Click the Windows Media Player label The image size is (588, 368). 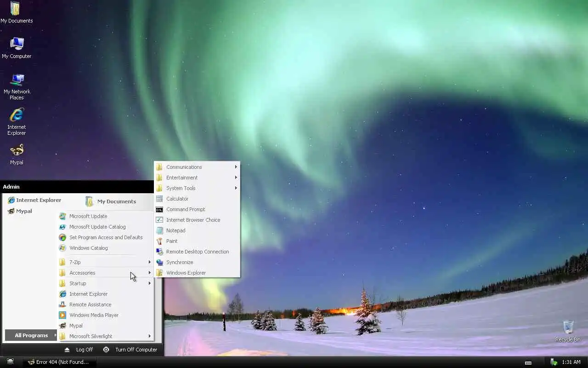[x=94, y=315]
